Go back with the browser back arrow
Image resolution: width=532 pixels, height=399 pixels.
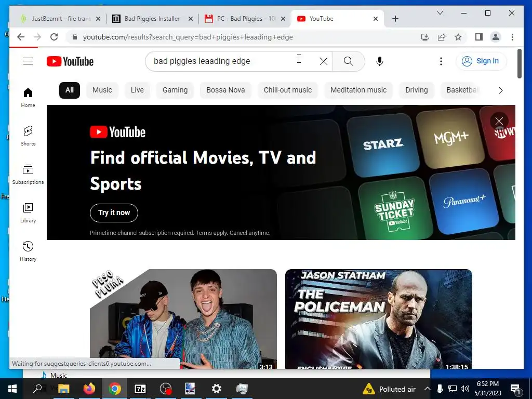21,37
